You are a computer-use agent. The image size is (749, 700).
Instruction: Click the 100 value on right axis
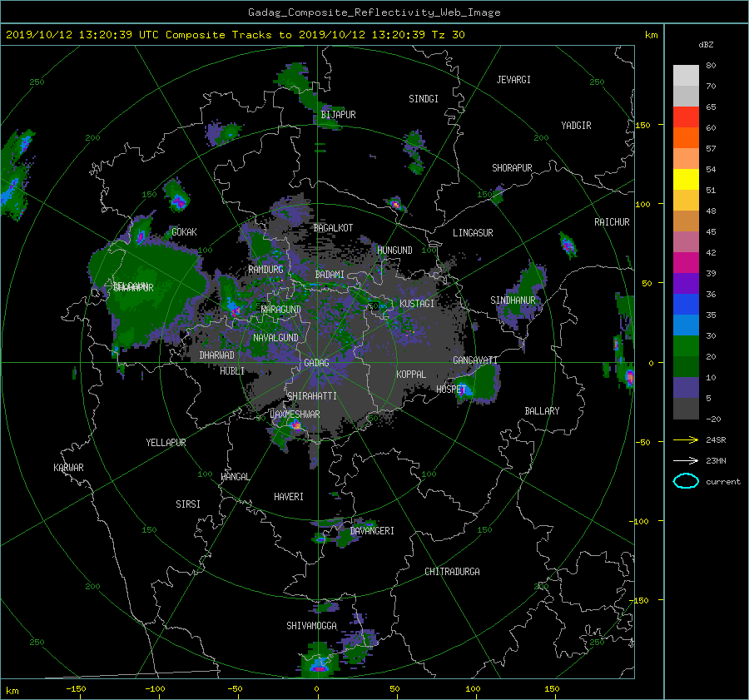click(642, 205)
